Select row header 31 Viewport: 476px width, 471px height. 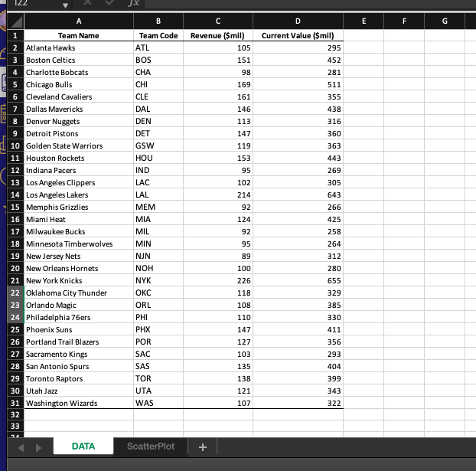(15, 404)
